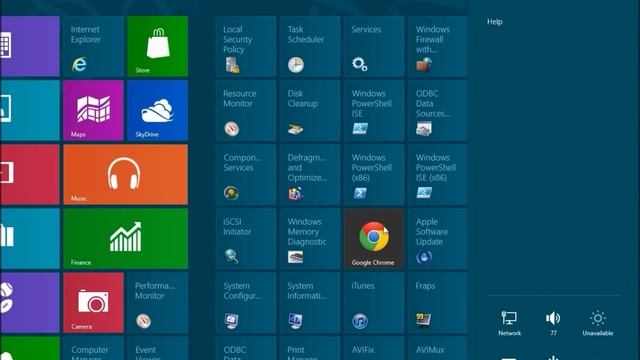This screenshot has width=640, height=360.
Task: Open the Finance tile
Action: [126, 238]
